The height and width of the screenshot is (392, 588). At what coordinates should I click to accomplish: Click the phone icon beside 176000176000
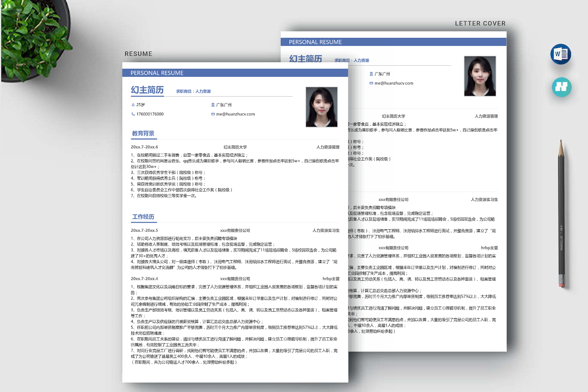[133, 114]
